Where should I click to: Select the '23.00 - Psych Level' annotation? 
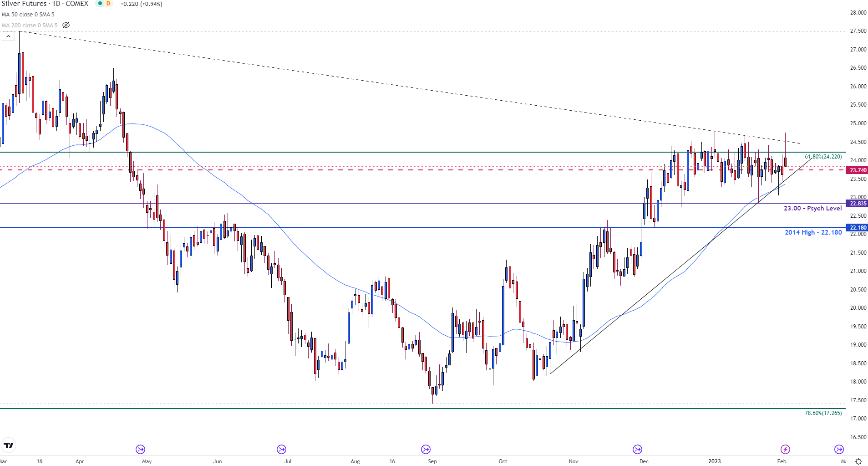click(x=812, y=208)
